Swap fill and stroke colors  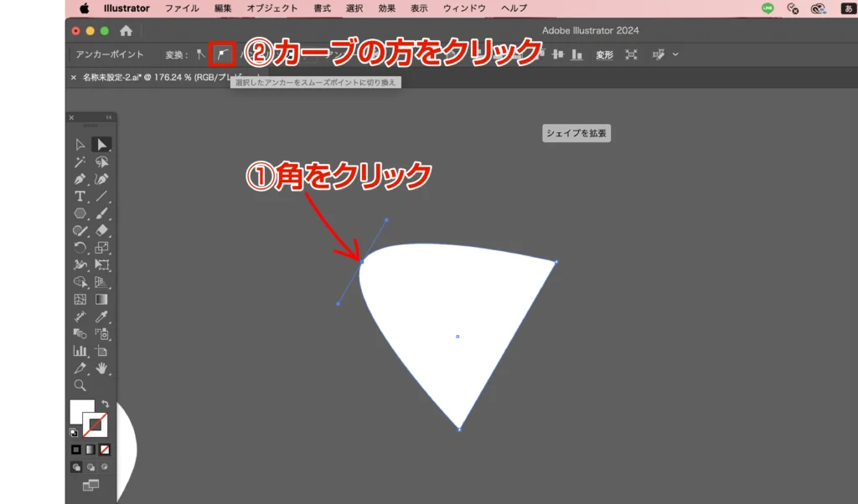click(x=106, y=404)
